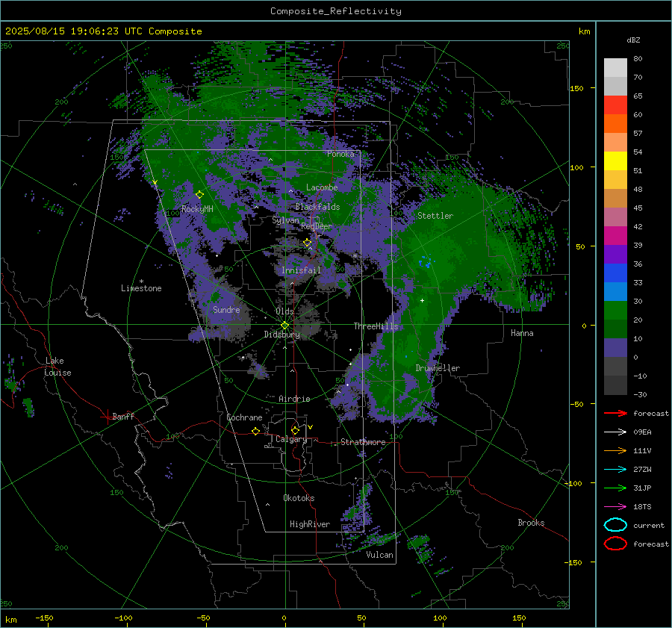The height and width of the screenshot is (628, 672).
Task: Click the Strathmore town label
Action: [363, 442]
